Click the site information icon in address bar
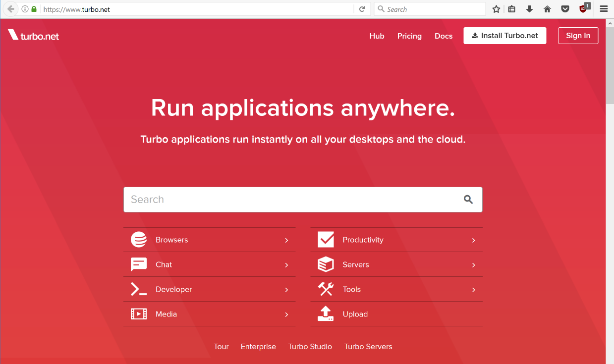614x364 pixels. (x=25, y=9)
